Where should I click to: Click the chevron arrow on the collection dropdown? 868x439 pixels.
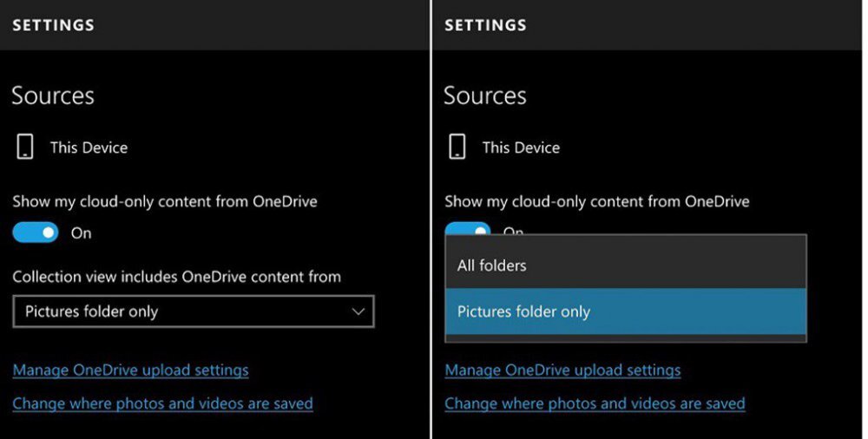point(358,311)
